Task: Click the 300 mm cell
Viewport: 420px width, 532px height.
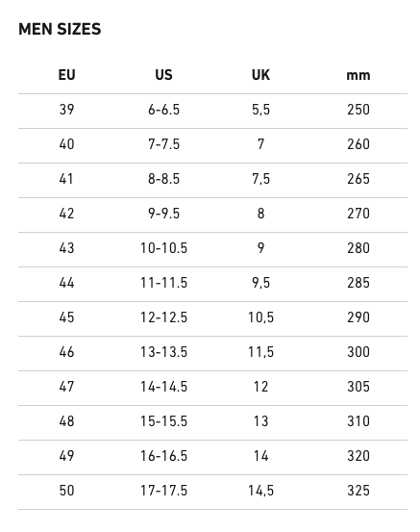Action: [358, 352]
